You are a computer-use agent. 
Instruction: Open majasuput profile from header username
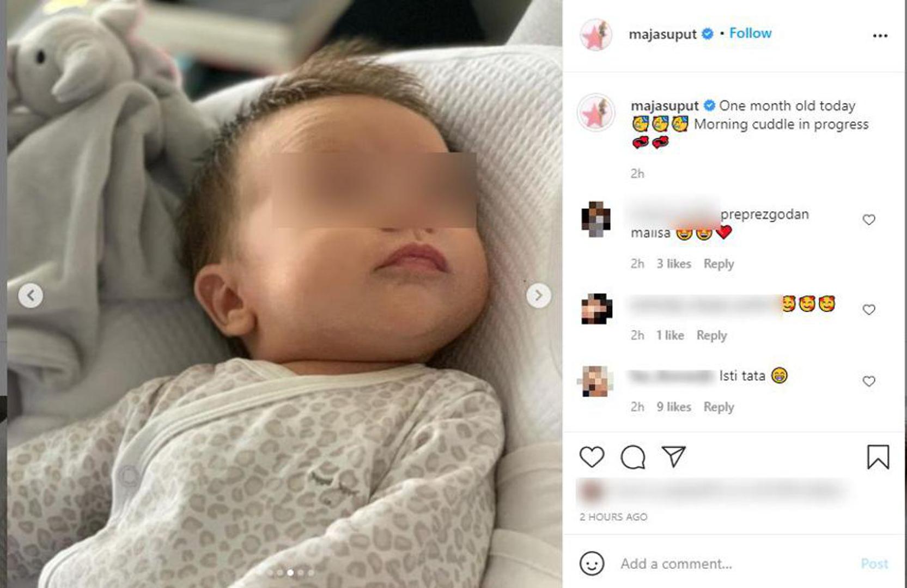662,34
